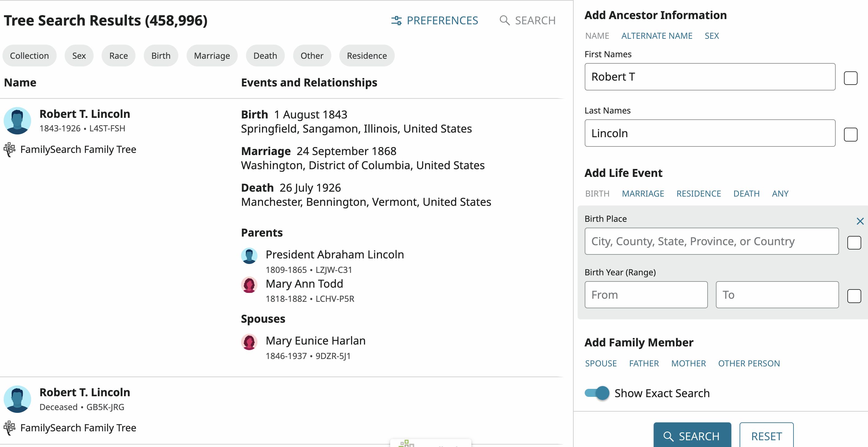The height and width of the screenshot is (447, 868).
Task: Click tree icon beside second FamilySearch Family Tree
Action: 10,428
